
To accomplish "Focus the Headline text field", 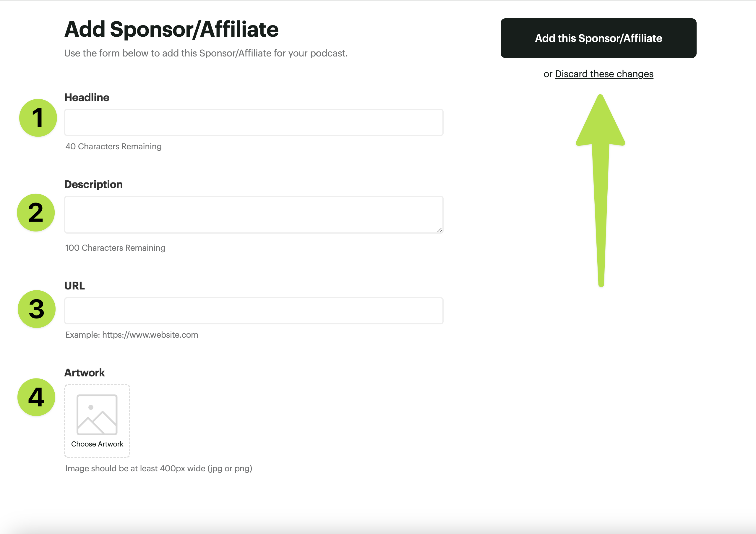I will [x=254, y=122].
